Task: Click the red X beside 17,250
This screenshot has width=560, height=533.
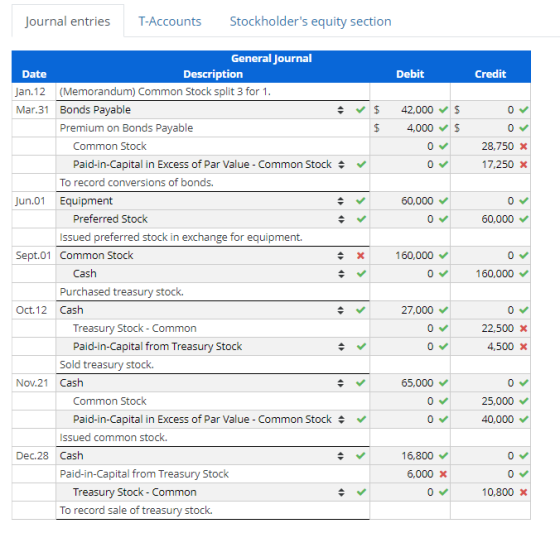Action: pyautogui.click(x=524, y=164)
